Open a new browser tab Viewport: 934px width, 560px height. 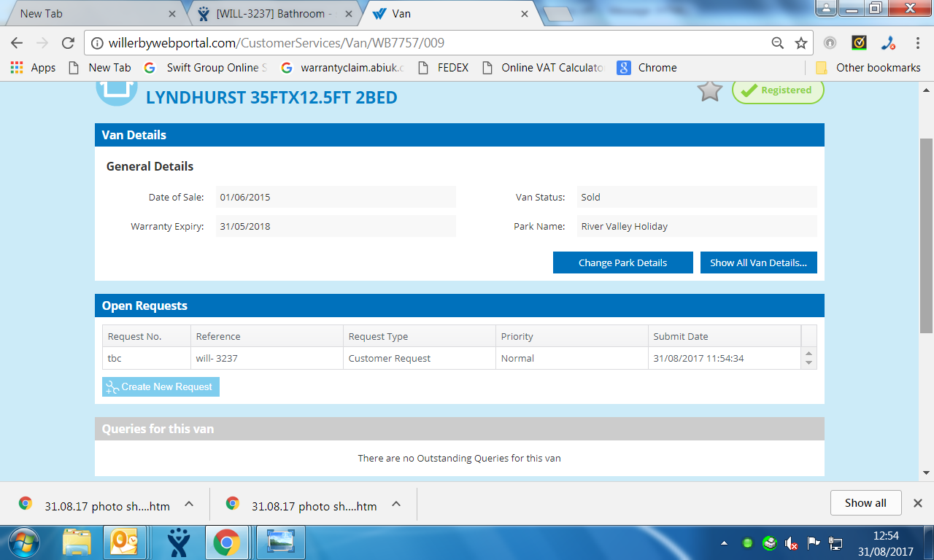tap(558, 15)
